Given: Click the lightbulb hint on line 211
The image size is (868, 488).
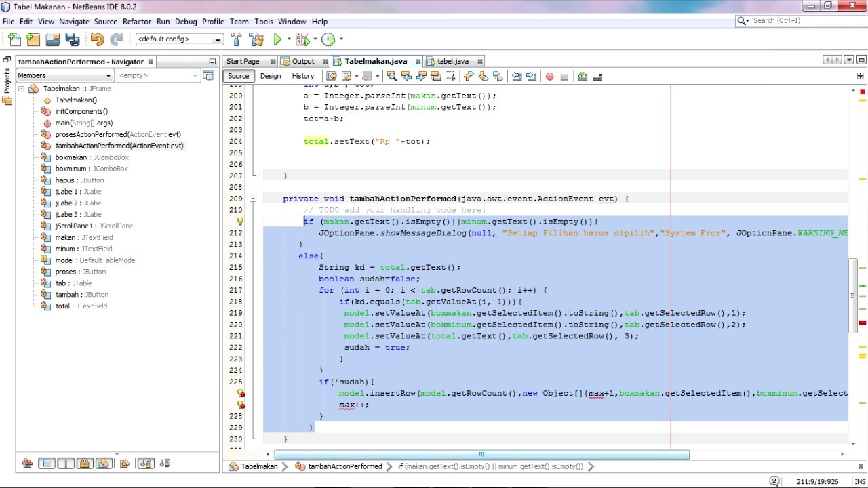Looking at the screenshot, I should coord(240,221).
